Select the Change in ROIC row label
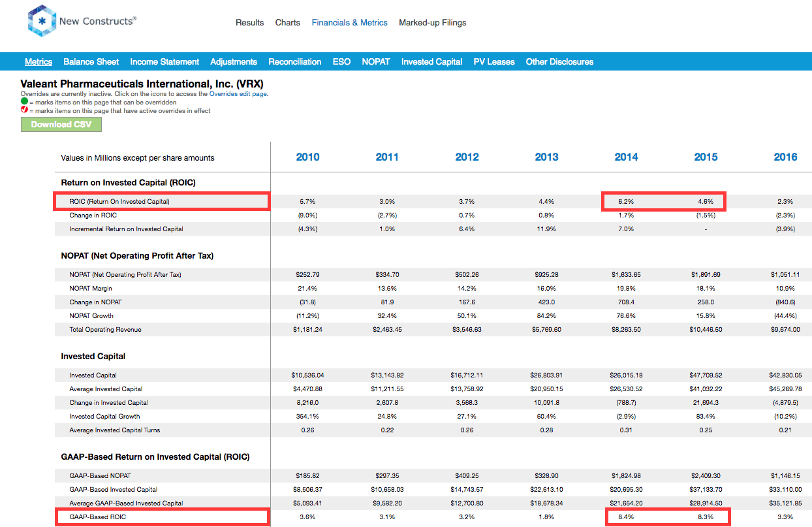Screen dimensions: 812x527 pos(93,215)
